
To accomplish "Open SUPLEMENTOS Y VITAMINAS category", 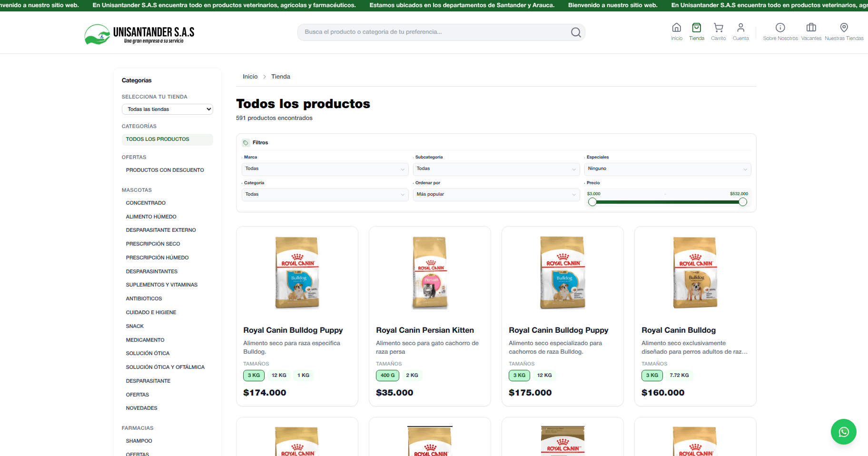I will [162, 285].
